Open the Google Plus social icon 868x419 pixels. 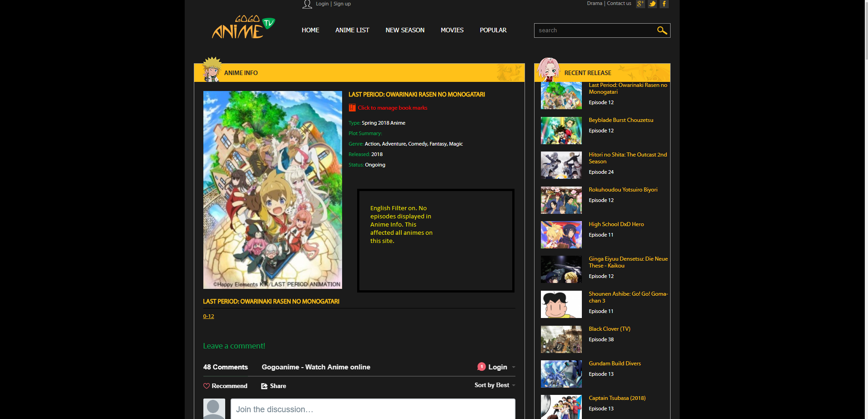[x=640, y=4]
